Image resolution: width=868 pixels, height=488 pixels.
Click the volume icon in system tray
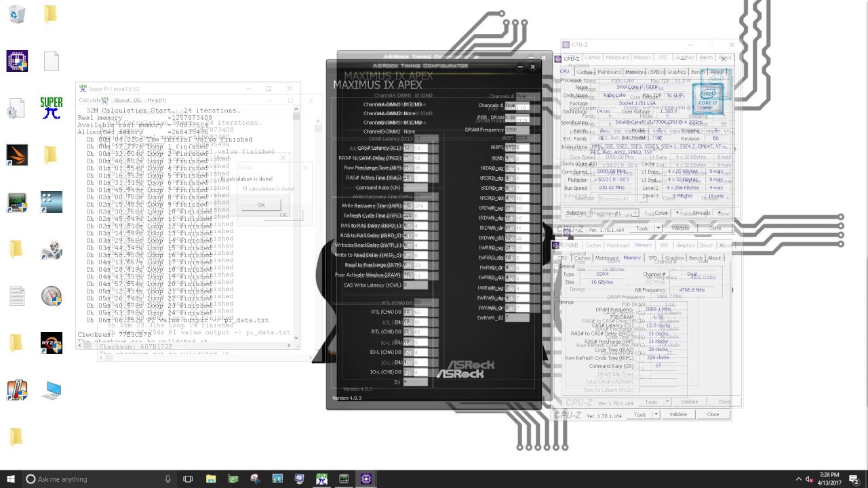click(x=809, y=479)
